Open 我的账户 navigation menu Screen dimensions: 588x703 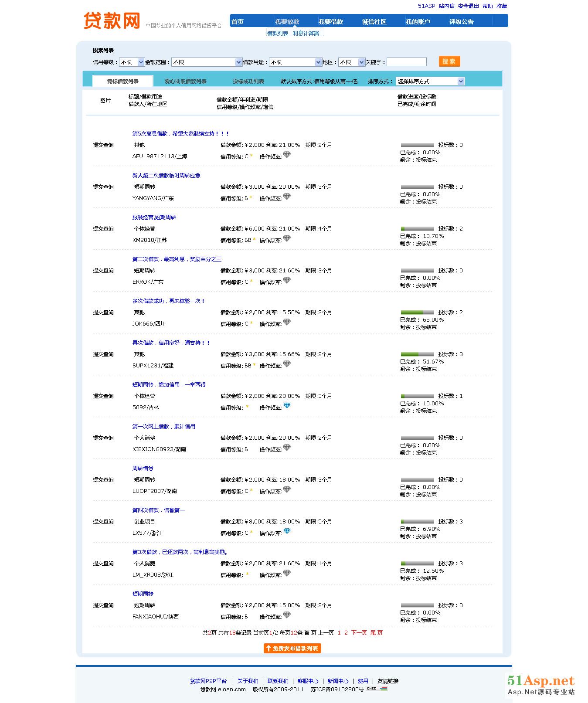(x=418, y=22)
